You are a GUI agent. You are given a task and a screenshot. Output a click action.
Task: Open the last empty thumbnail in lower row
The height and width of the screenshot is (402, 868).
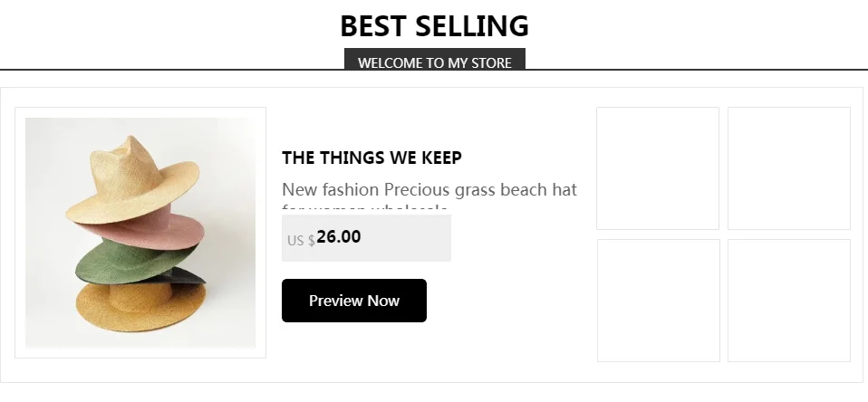coord(789,301)
